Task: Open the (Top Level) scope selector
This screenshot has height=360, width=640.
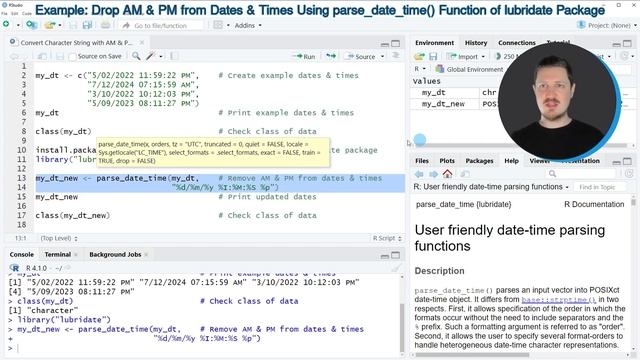Action: (59, 238)
